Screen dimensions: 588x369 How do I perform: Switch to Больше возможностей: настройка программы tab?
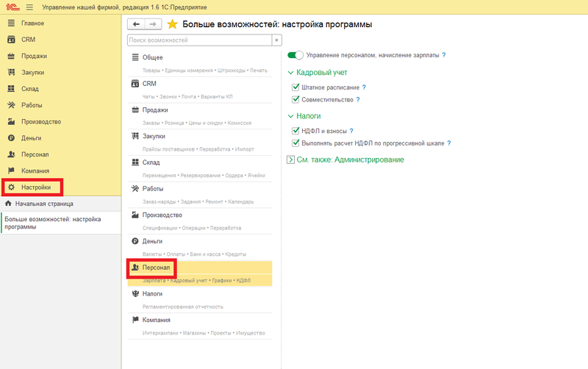tap(61, 223)
